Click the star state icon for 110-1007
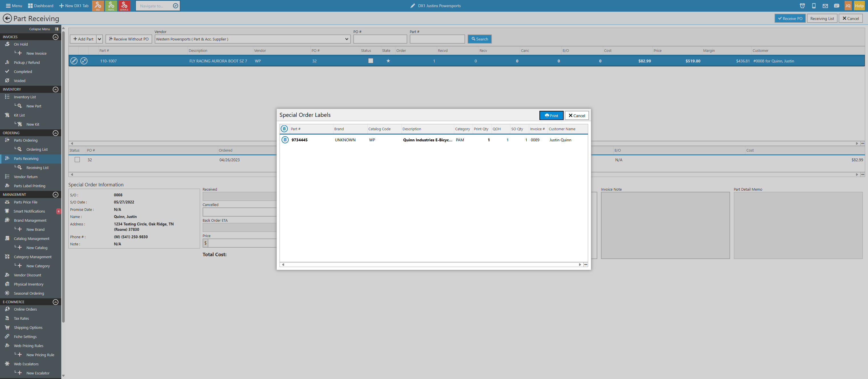The width and height of the screenshot is (868, 379). click(388, 61)
